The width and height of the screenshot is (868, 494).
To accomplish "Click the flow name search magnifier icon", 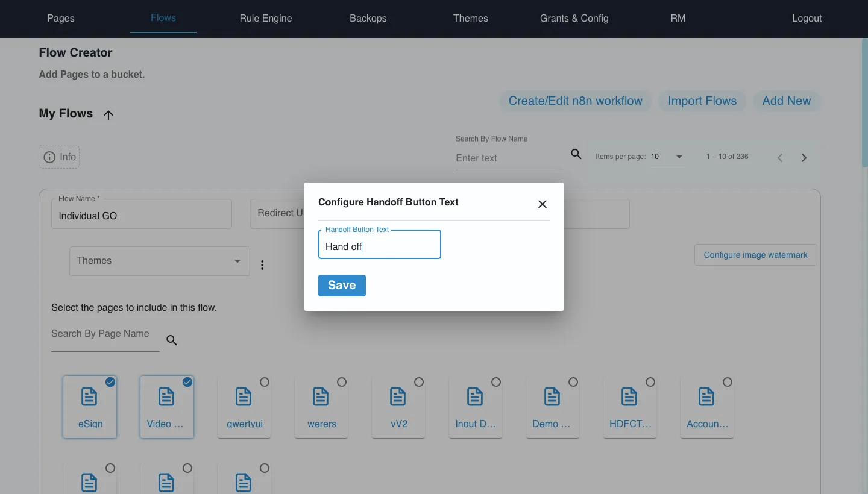I will [x=576, y=154].
